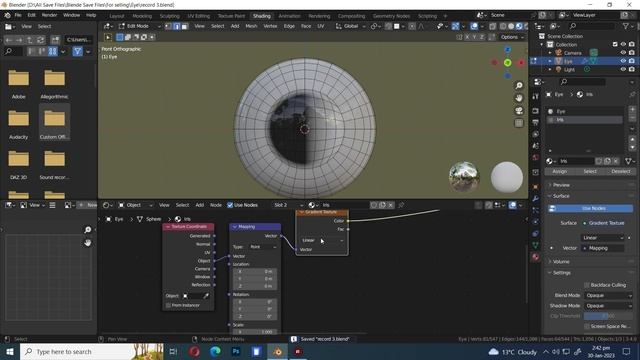Open the Material properties tab icon
Viewport: 640px width, 360px height.
[536, 257]
